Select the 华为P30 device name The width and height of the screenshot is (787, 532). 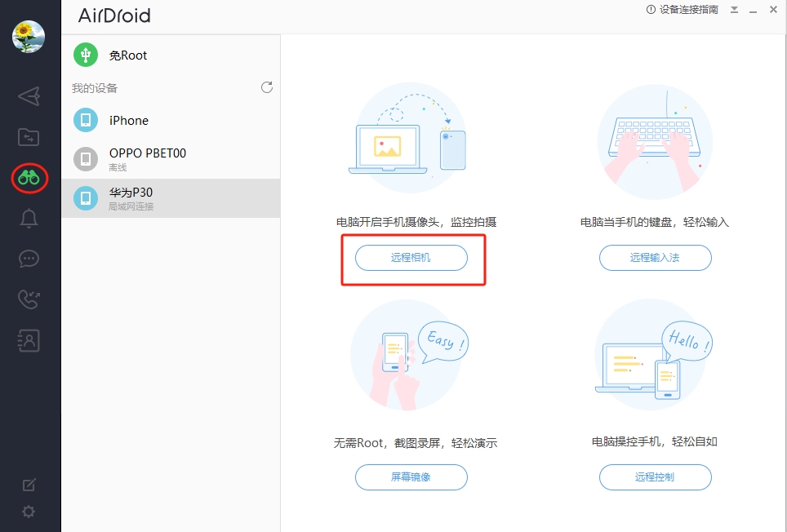pyautogui.click(x=131, y=192)
